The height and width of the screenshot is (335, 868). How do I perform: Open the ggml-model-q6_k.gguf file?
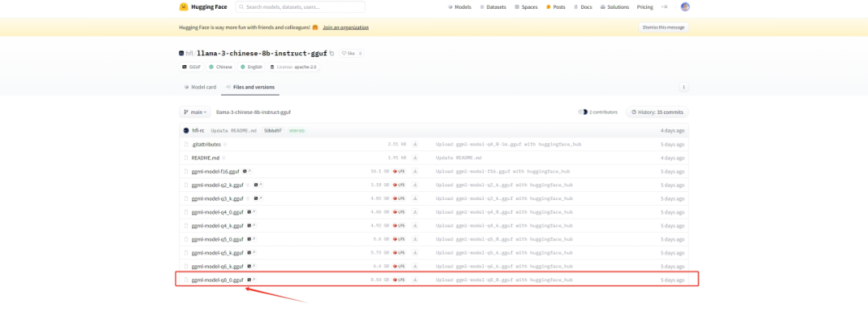click(x=217, y=267)
